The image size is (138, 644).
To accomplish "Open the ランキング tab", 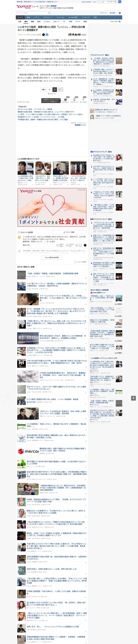I will (86, 17).
